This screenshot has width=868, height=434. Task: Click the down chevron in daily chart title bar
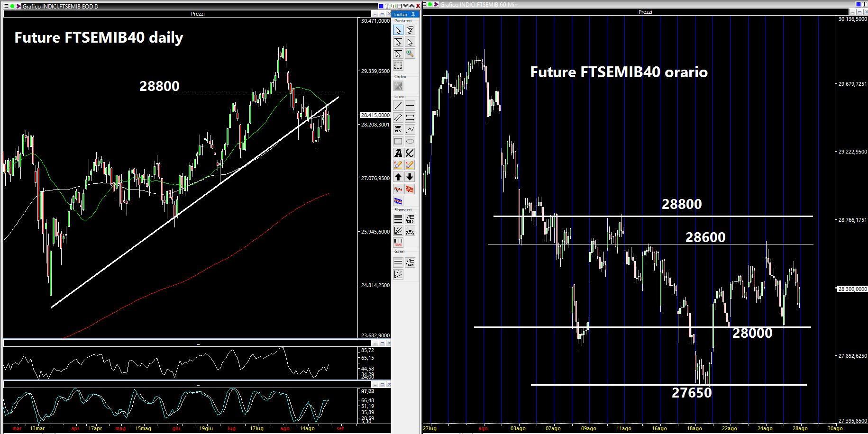click(406, 6)
